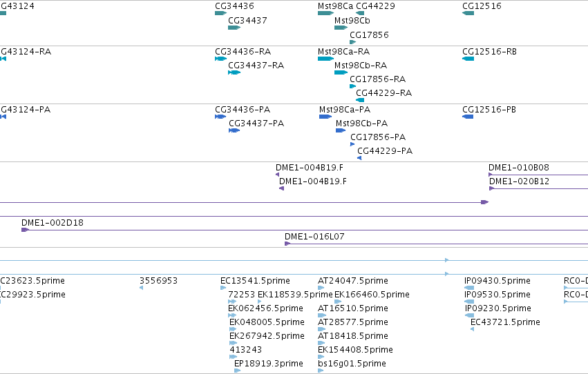Click the Mst98Ca-RA transcript arrow glyph

click(x=325, y=59)
